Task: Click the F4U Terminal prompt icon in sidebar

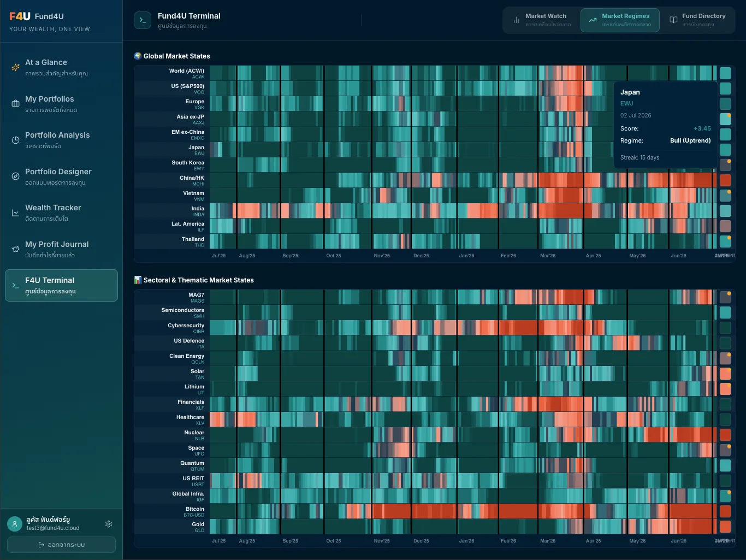Action: point(15,285)
